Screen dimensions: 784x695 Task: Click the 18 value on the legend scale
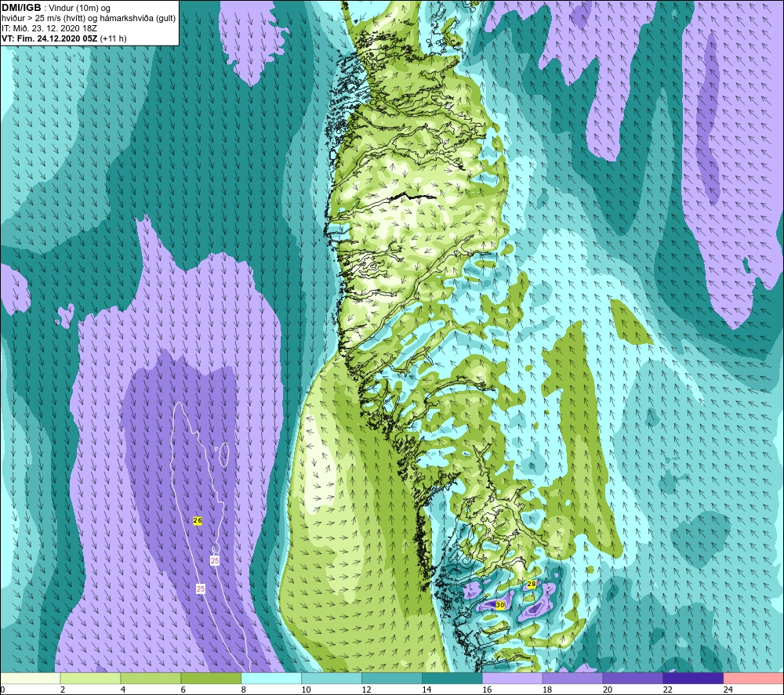pyautogui.click(x=547, y=690)
